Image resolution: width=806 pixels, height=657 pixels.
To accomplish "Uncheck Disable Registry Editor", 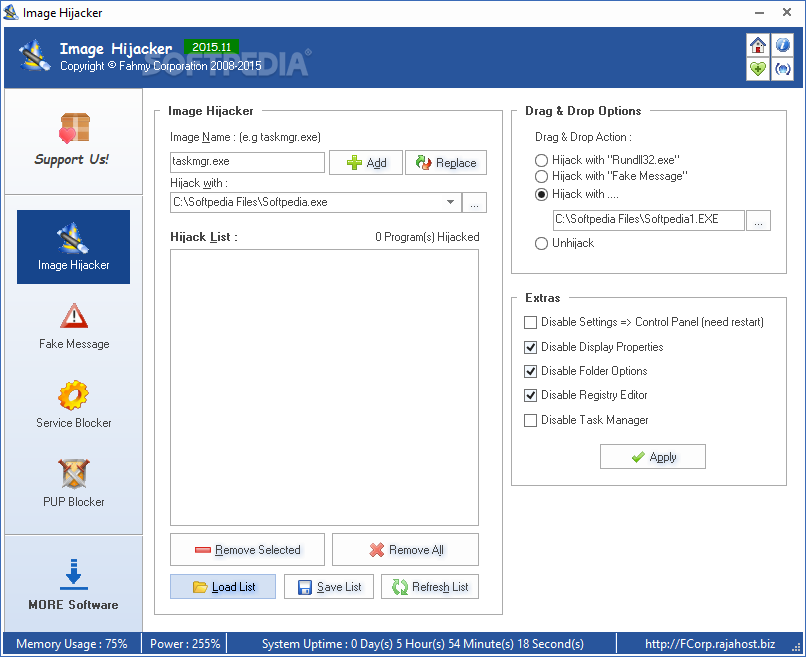I will pyautogui.click(x=530, y=395).
